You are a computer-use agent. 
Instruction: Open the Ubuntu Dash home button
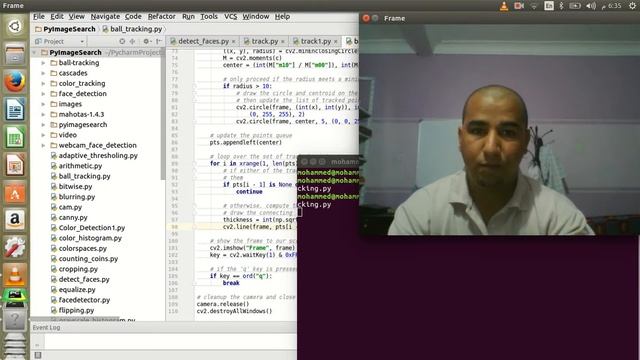(x=15, y=27)
